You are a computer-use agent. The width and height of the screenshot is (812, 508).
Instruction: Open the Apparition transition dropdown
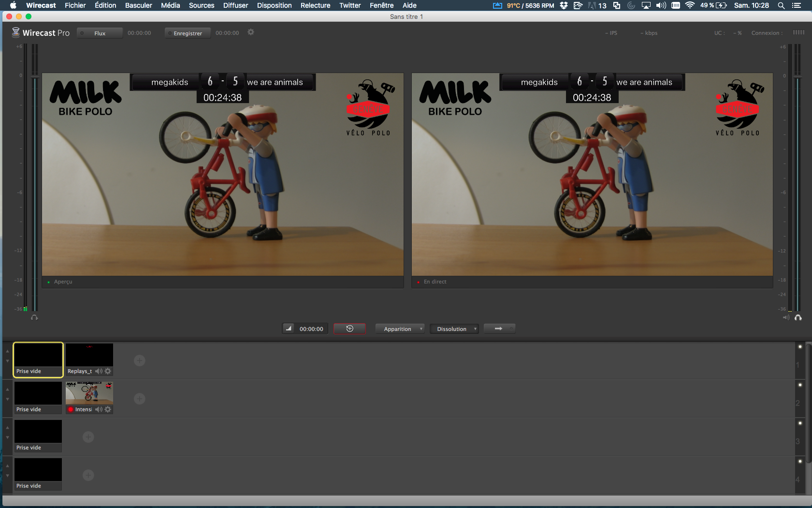click(400, 329)
